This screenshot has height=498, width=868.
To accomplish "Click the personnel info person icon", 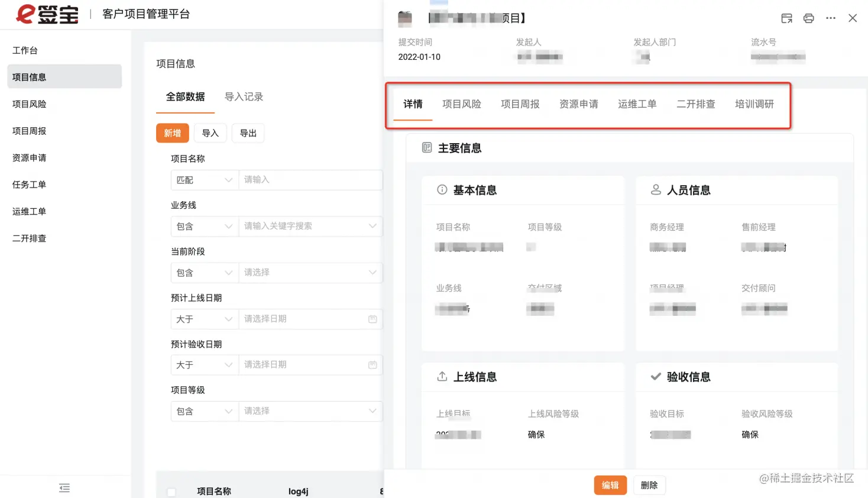I will 656,190.
